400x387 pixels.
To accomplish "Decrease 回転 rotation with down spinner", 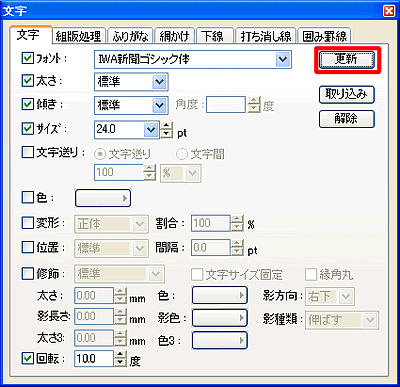I will pyautogui.click(x=120, y=363).
